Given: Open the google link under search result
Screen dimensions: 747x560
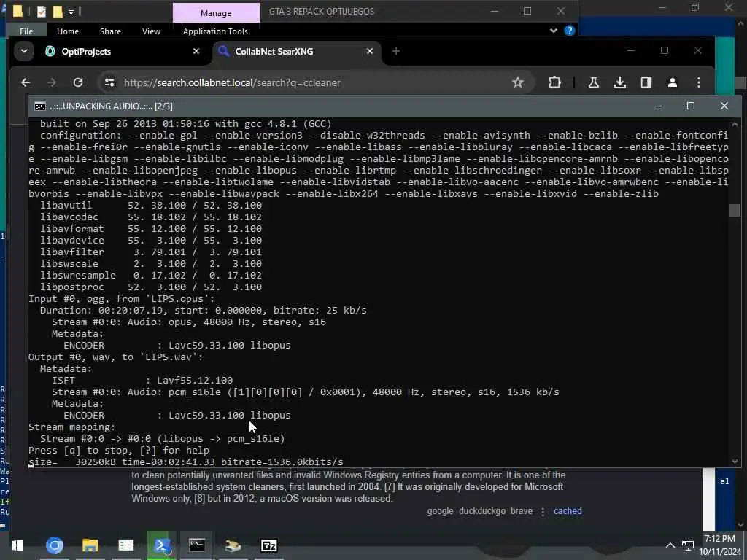Looking at the screenshot, I should [440, 511].
